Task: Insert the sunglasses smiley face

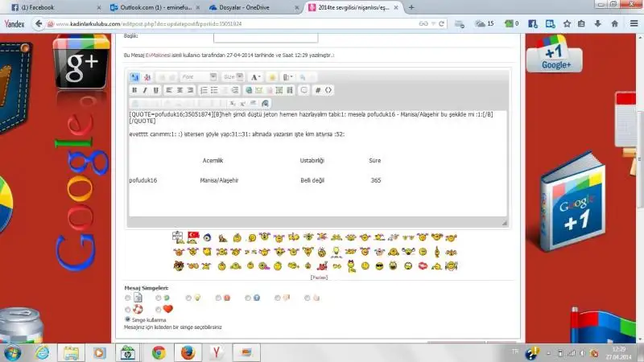Action: point(379,265)
